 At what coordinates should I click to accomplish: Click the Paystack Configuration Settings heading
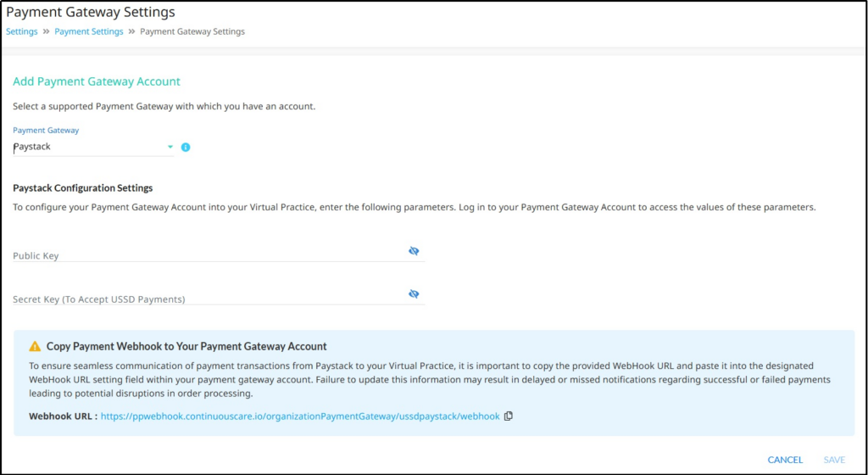tap(82, 187)
